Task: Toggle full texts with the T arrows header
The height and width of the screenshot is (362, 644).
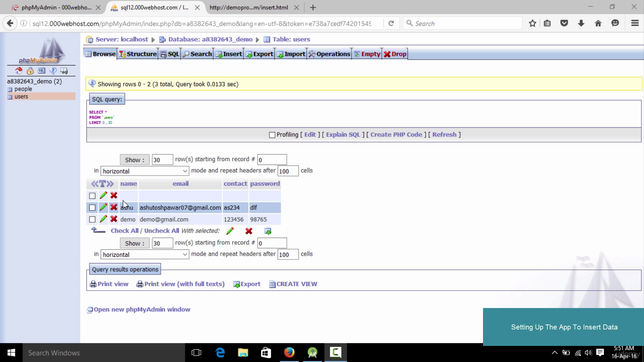Action: point(102,184)
